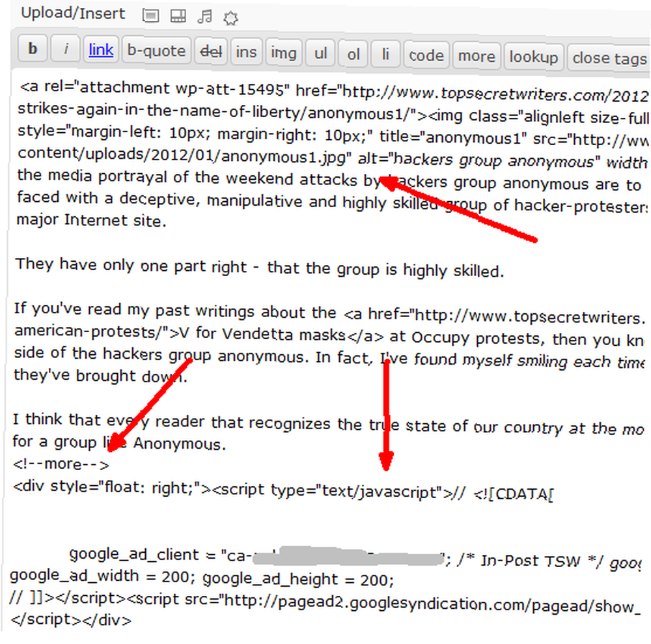Insert list item with li button
The height and width of the screenshot is (644, 651).
tap(385, 55)
